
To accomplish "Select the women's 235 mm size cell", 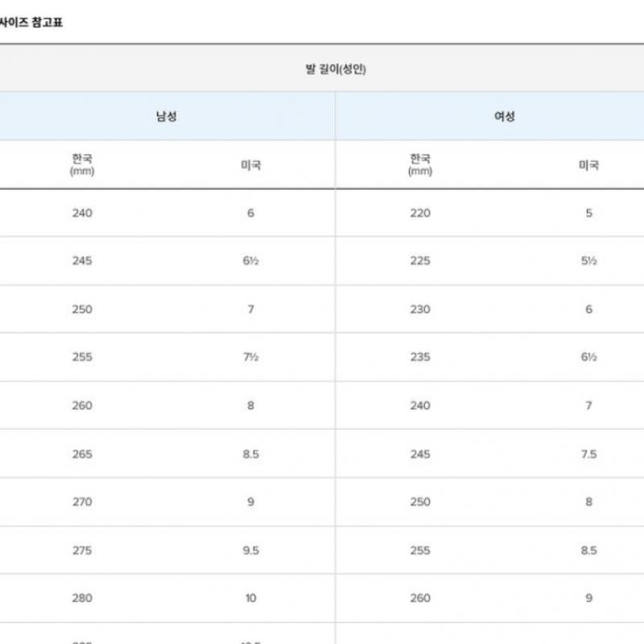I will (420, 357).
